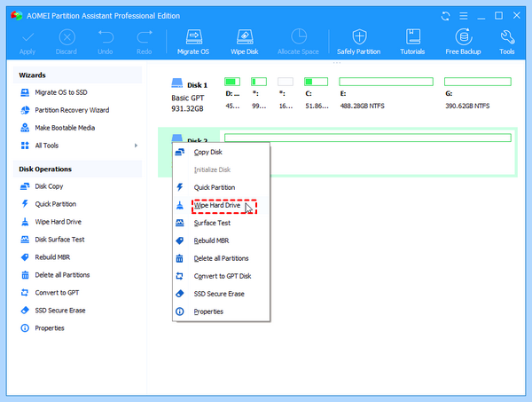Screen dimensions: 532x402
Task: Click the Delete all Partitions trash icon in the sidebar
Action: [x=25, y=275]
